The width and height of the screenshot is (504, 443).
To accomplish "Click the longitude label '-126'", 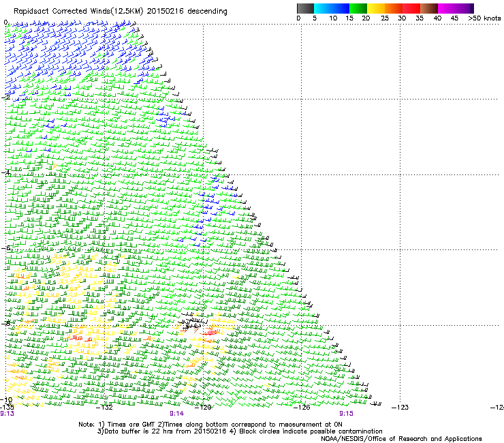I will [x=302, y=408].
